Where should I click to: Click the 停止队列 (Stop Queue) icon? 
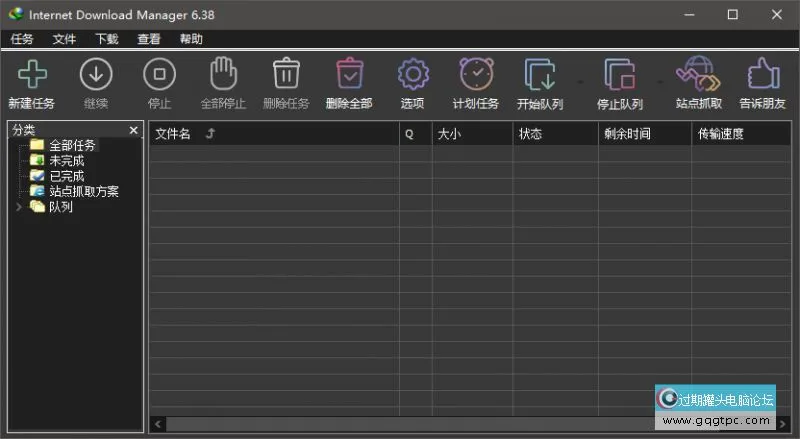[619, 75]
